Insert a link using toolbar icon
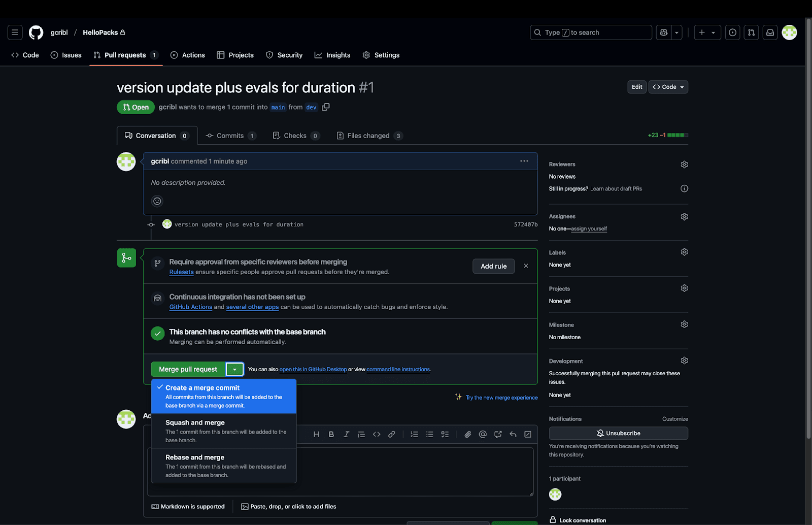The image size is (812, 525). pos(392,434)
